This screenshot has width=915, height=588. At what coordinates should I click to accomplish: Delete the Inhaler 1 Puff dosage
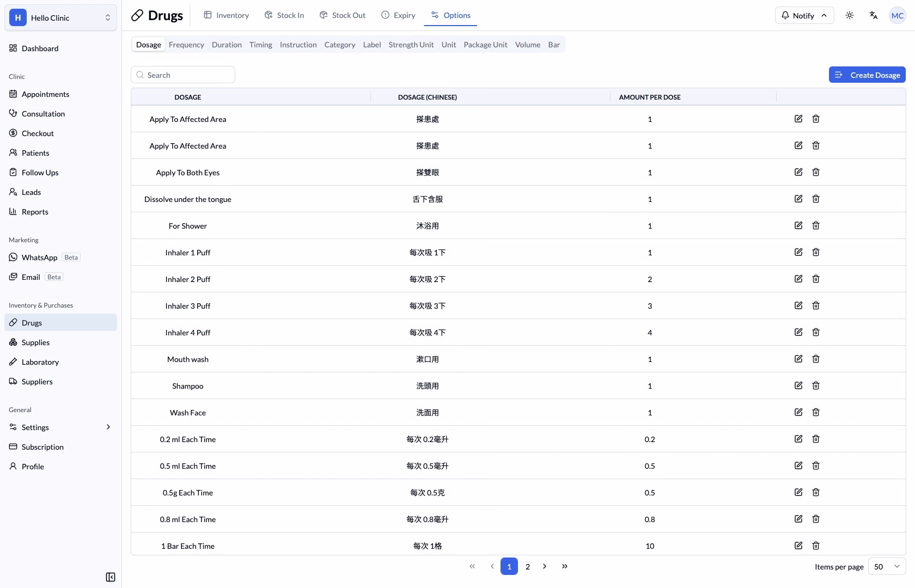[816, 252]
